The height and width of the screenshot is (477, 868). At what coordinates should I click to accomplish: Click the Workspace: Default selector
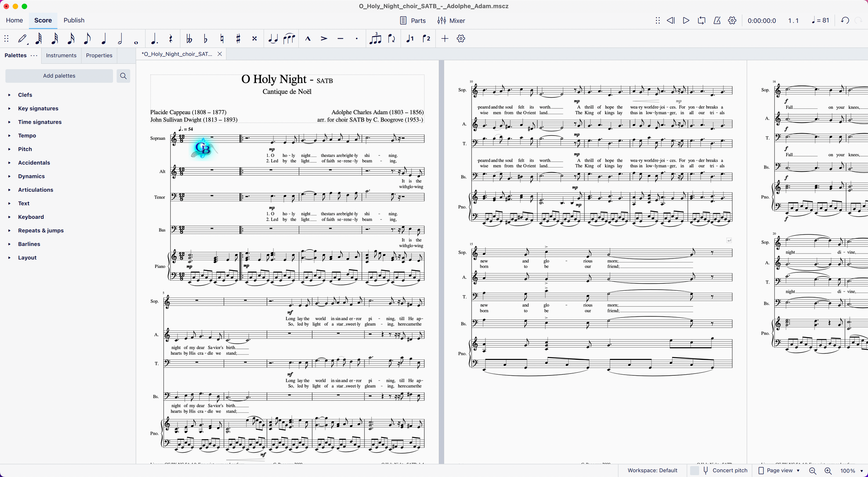652,470
